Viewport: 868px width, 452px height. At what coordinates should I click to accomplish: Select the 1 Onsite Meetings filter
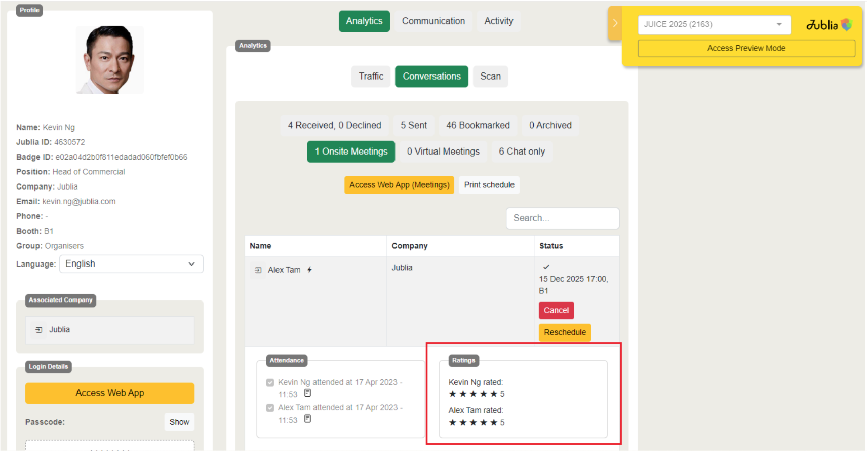351,152
